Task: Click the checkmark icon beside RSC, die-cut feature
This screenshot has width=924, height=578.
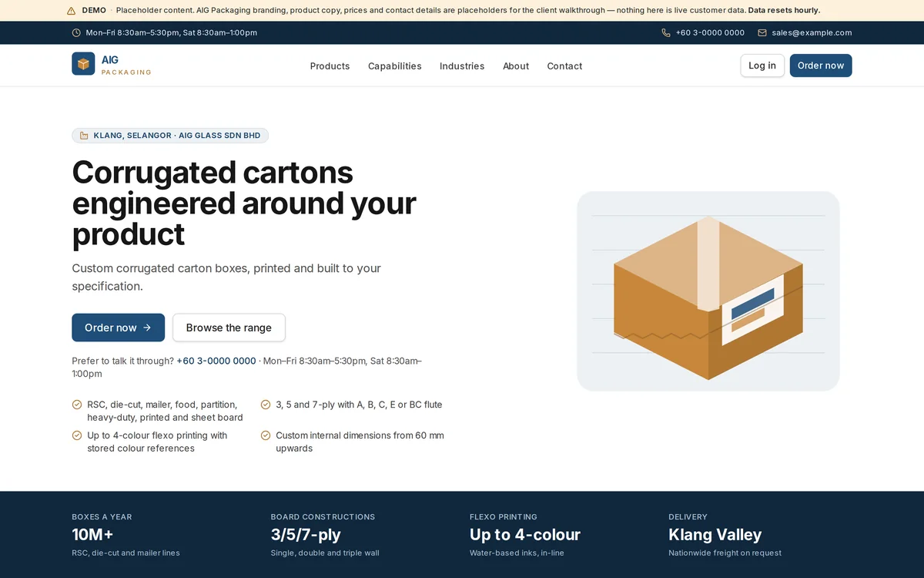Action: (77, 405)
